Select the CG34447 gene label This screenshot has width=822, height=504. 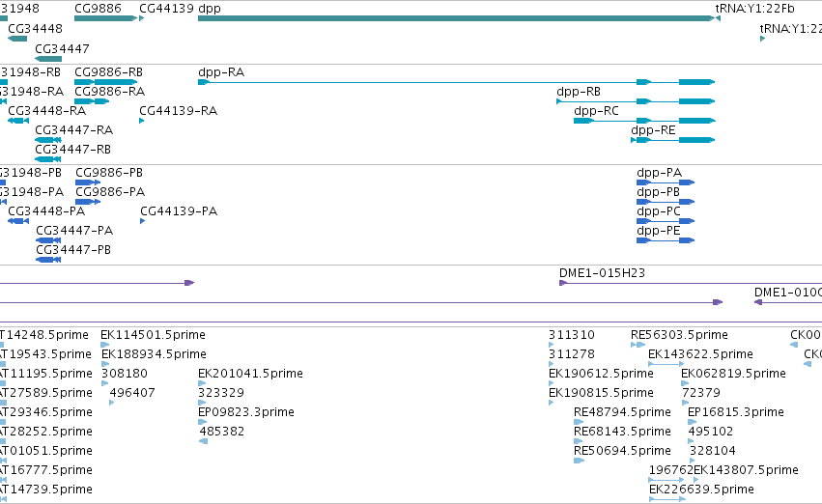tap(62, 48)
